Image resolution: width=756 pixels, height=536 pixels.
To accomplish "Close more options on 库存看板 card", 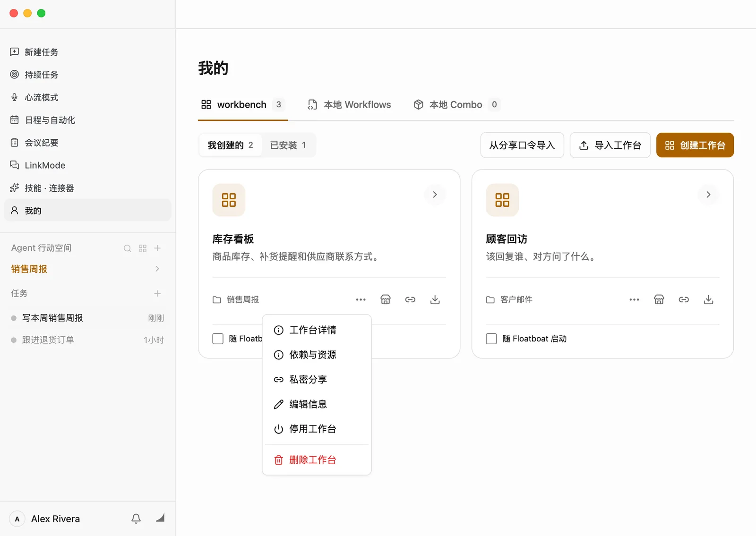I will point(361,299).
